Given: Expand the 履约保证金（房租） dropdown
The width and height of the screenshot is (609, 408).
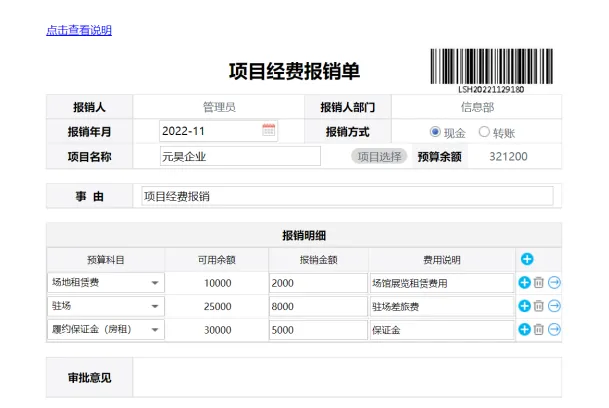Looking at the screenshot, I should [x=154, y=330].
